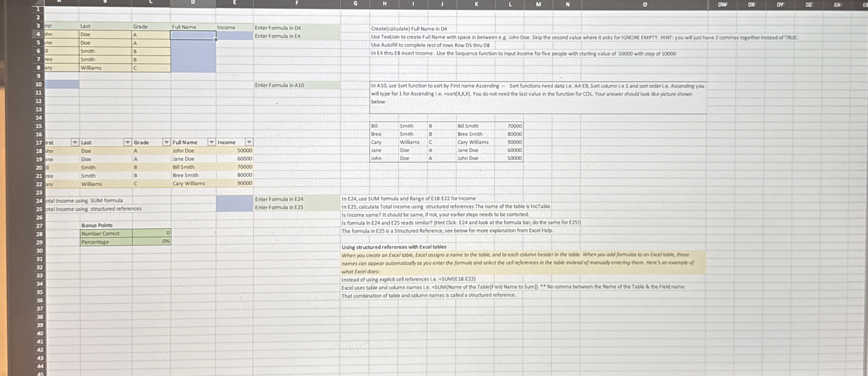Select the row 10 header
868x376 pixels.
pyautogui.click(x=38, y=84)
